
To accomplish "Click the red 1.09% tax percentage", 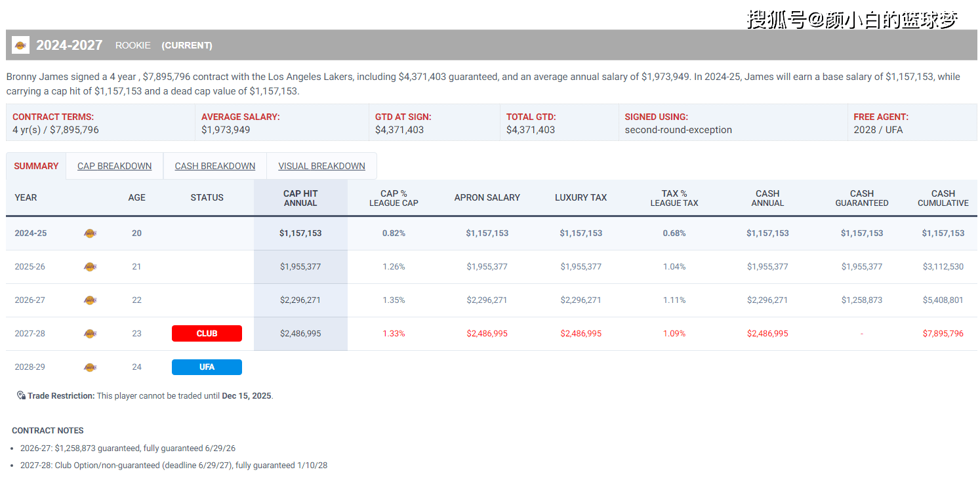I will (674, 334).
